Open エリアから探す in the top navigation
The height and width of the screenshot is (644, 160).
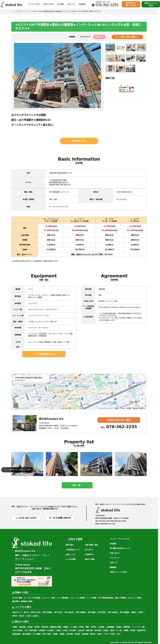coord(34,4)
